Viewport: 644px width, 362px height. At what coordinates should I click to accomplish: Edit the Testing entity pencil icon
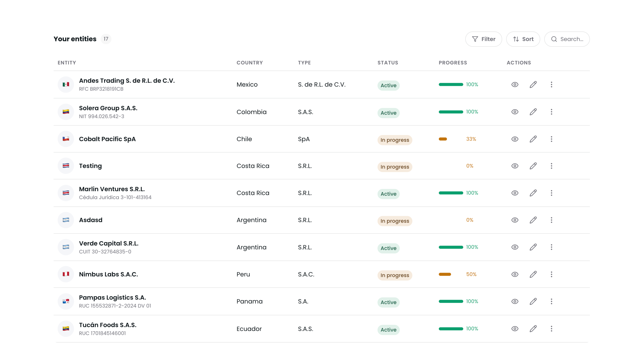[x=533, y=166]
